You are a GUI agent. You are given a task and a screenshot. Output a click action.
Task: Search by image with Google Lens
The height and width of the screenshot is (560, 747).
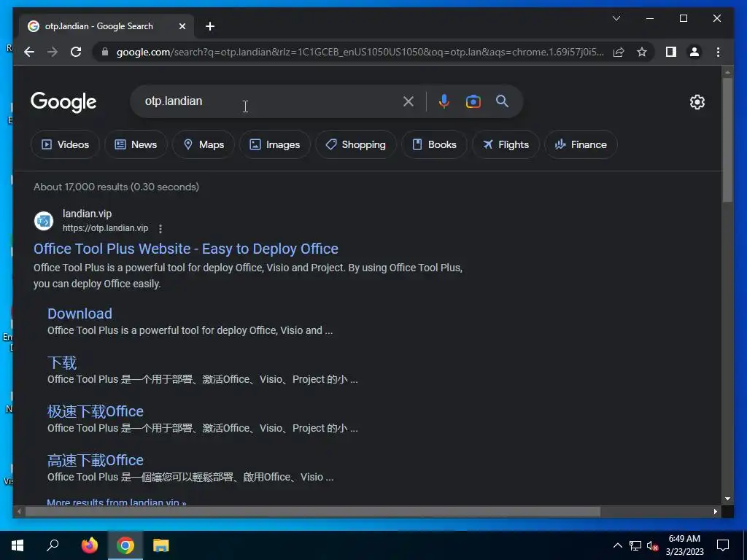click(473, 101)
